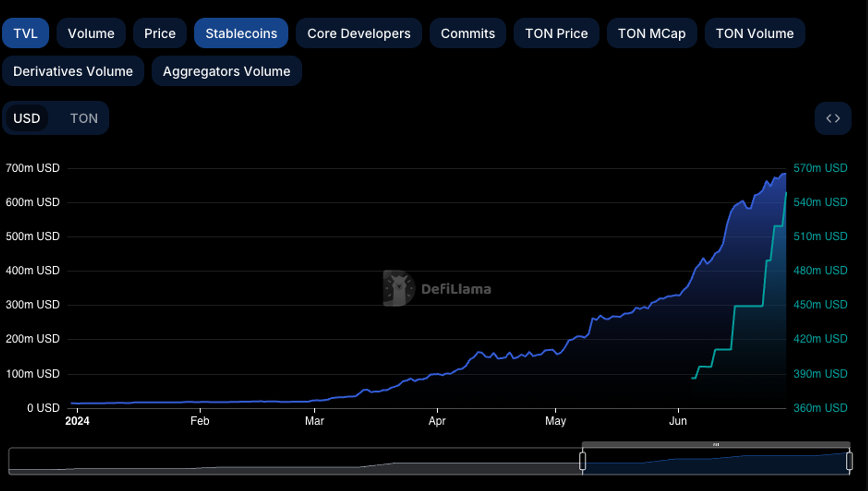The width and height of the screenshot is (868, 491).
Task: Enable the Commits chart series
Action: [467, 33]
